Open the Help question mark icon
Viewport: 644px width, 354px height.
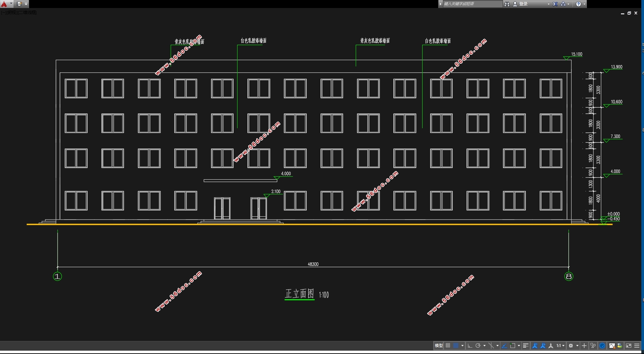579,4
